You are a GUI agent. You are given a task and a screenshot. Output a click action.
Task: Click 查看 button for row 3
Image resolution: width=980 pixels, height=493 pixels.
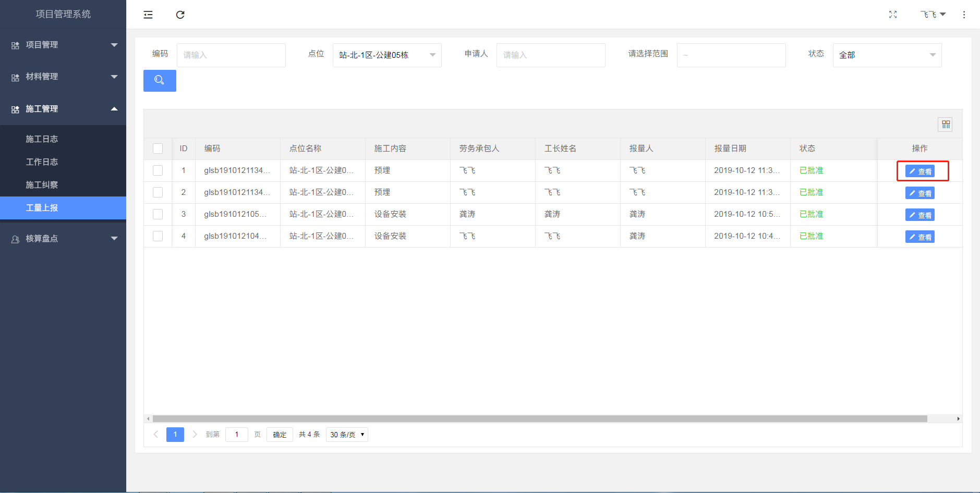(x=920, y=215)
